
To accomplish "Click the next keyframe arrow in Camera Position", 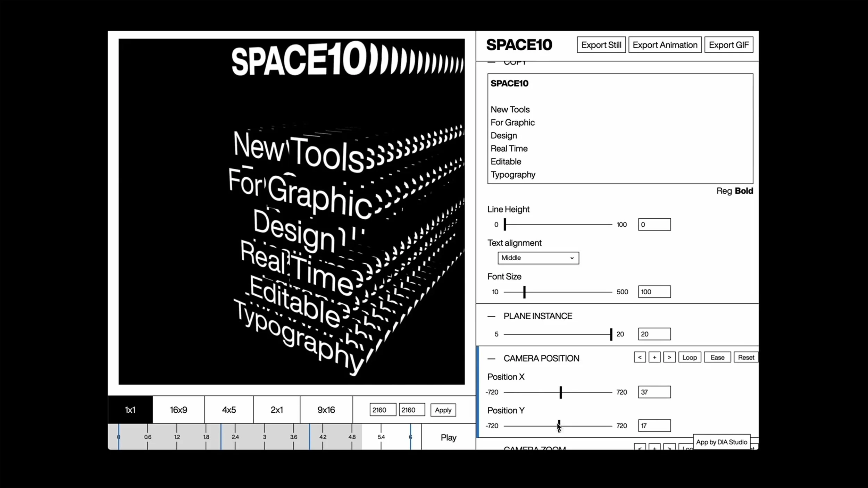I will pos(669,357).
